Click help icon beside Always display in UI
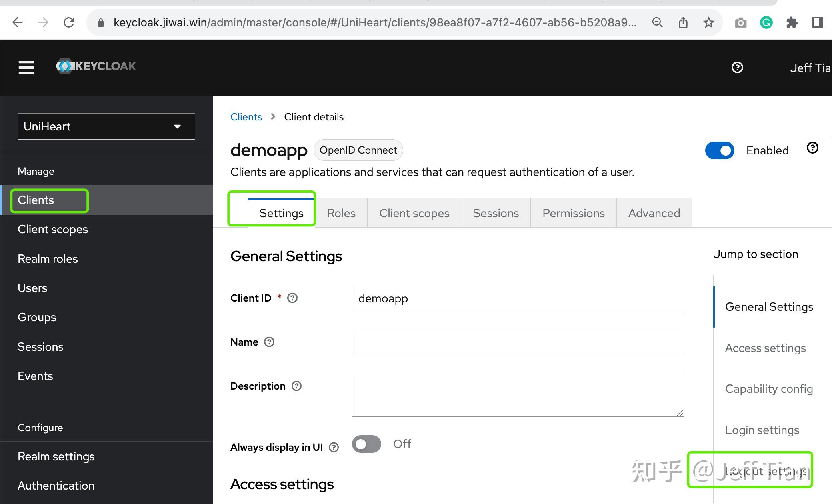 334,447
